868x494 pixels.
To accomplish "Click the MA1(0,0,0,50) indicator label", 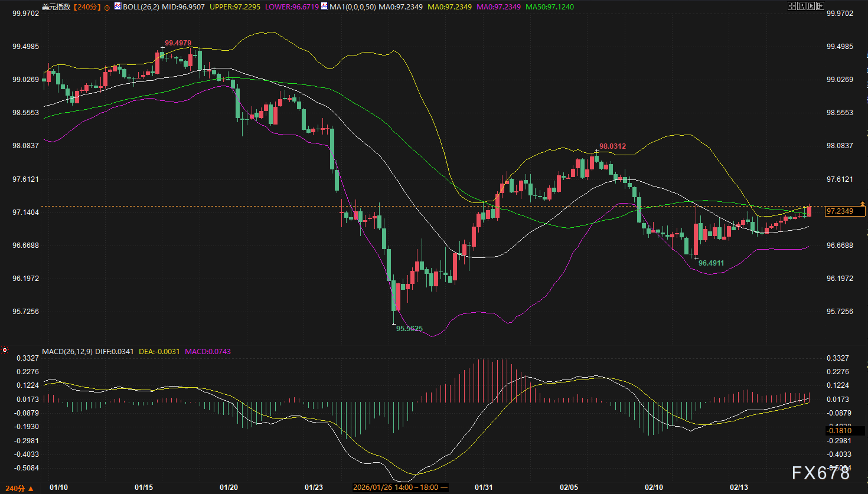I will click(x=353, y=7).
